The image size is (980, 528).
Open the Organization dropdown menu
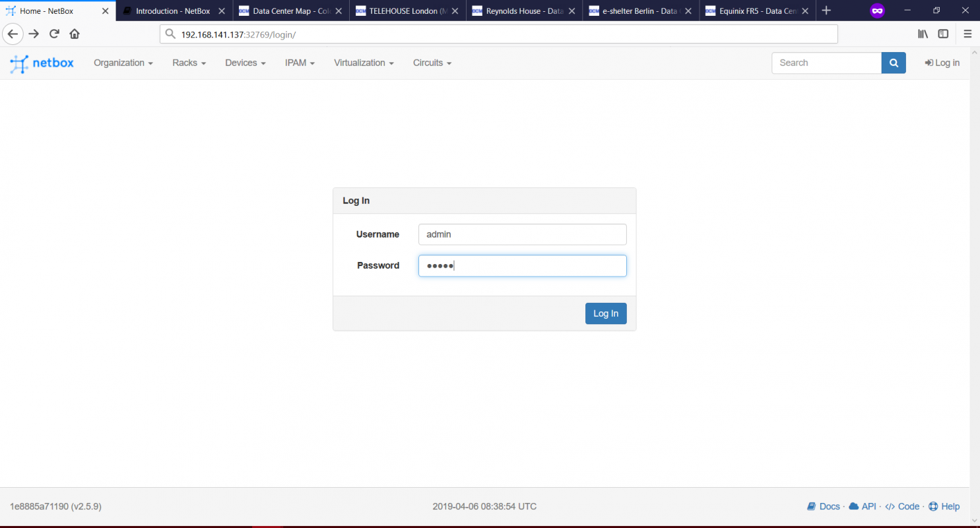[x=123, y=63]
